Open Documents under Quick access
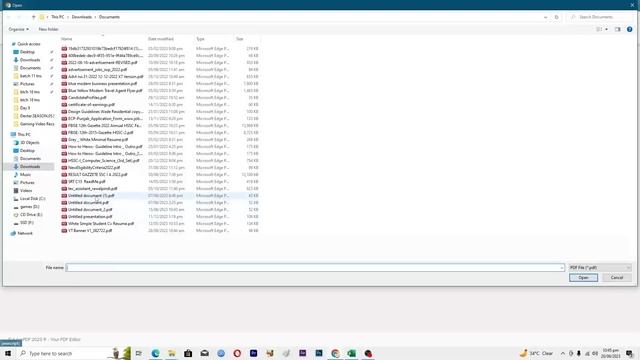The width and height of the screenshot is (640, 360). (x=30, y=68)
